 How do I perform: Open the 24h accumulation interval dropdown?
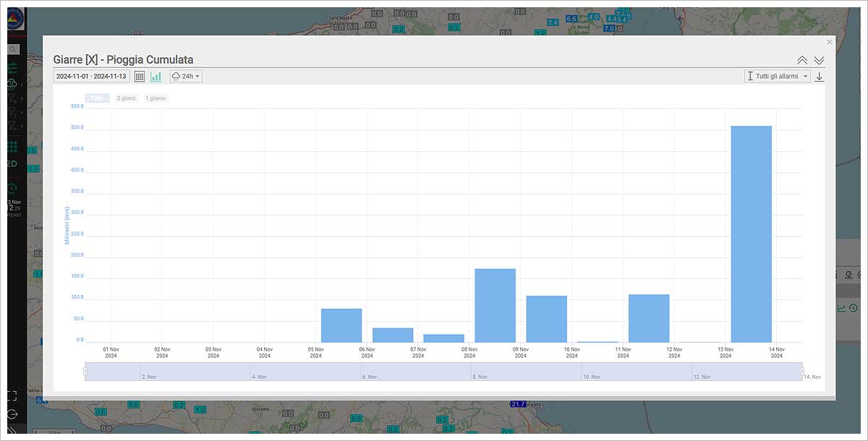click(x=186, y=76)
